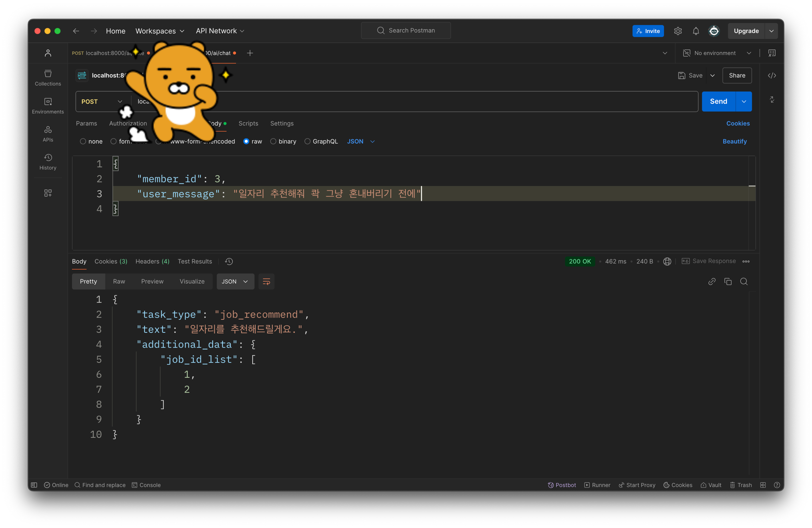
Task: Switch to the Authorization tab
Action: (128, 123)
